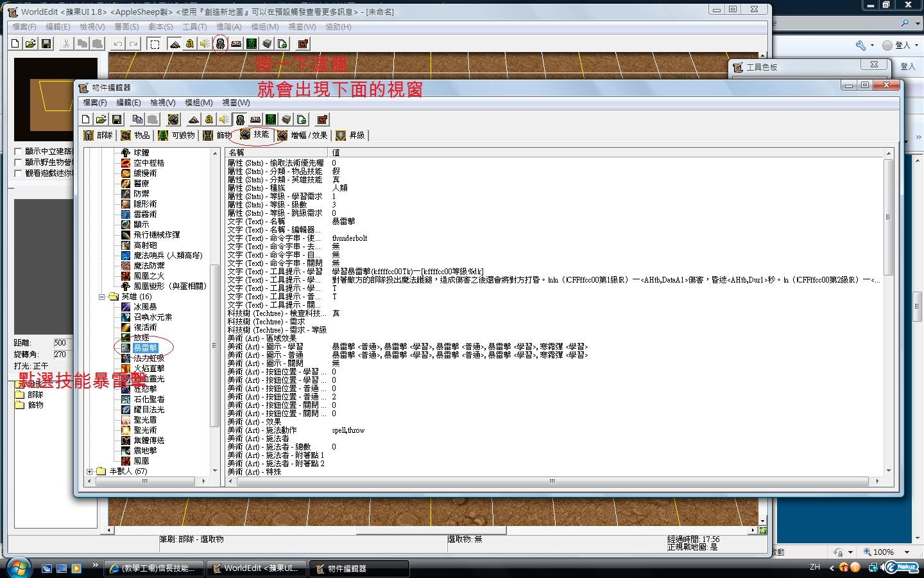This screenshot has width=924, height=578.
Task: Switch to the 教學工場 browser window in the taskbar
Action: click(x=154, y=568)
